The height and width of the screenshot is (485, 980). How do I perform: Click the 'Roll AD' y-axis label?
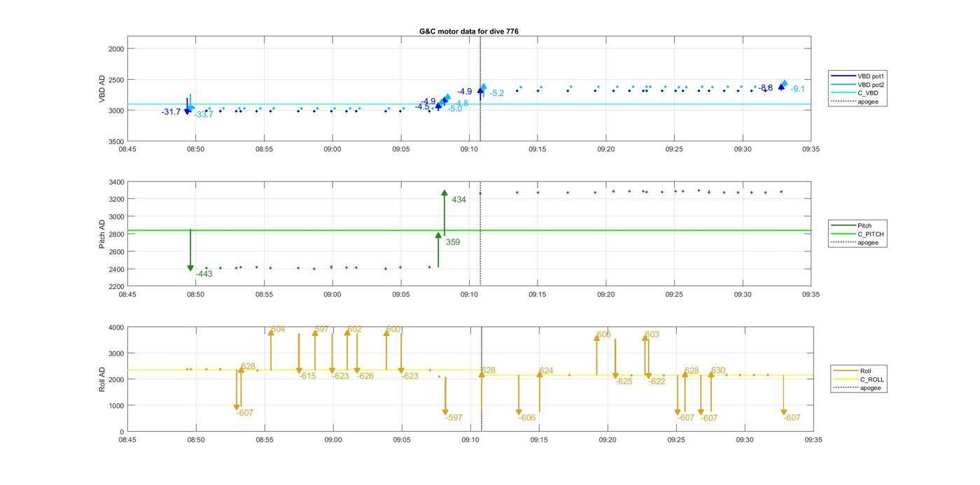point(102,379)
